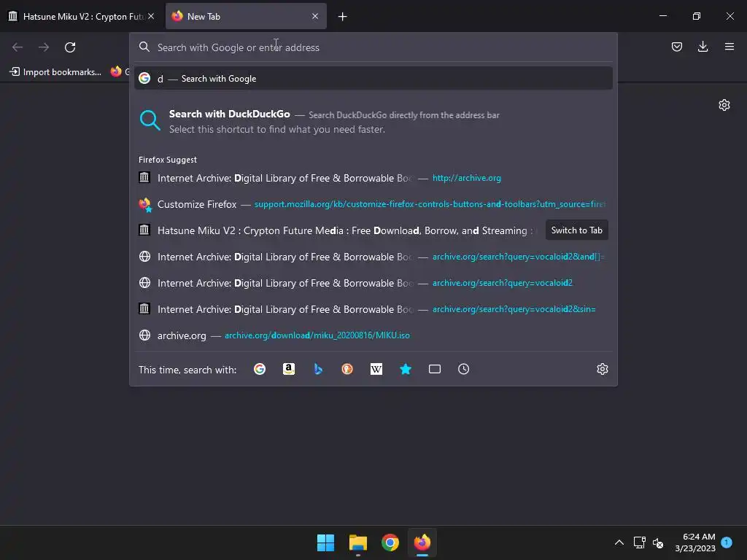747x560 pixels.
Task: Go forward one page
Action: click(44, 47)
